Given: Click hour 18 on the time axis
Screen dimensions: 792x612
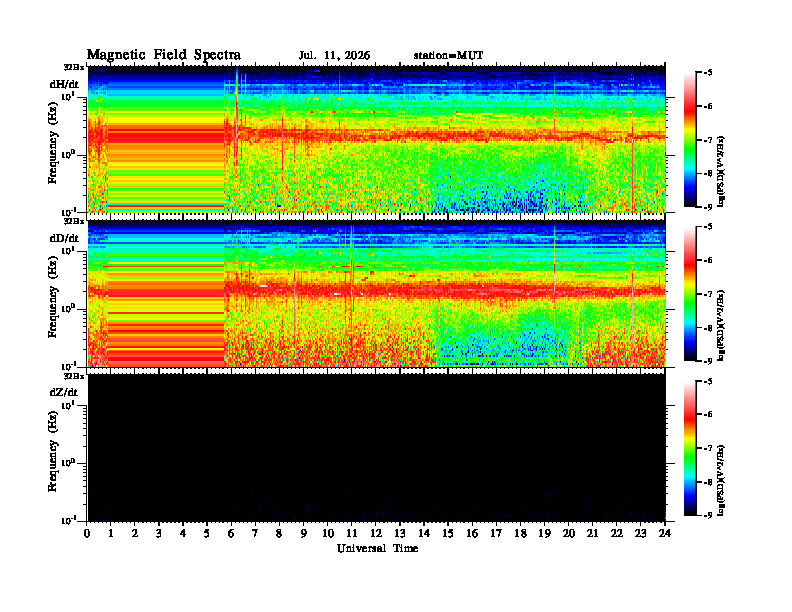Looking at the screenshot, I should 520,533.
